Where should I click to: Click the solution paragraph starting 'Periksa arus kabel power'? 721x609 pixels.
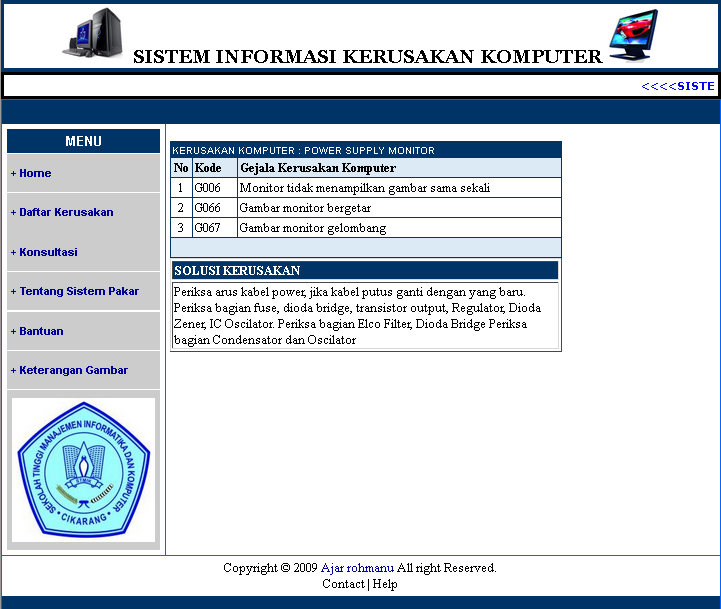coord(366,316)
